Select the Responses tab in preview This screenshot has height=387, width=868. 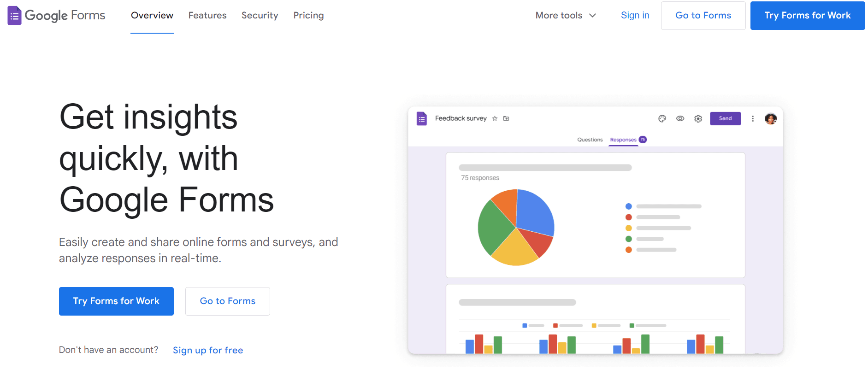[623, 140]
